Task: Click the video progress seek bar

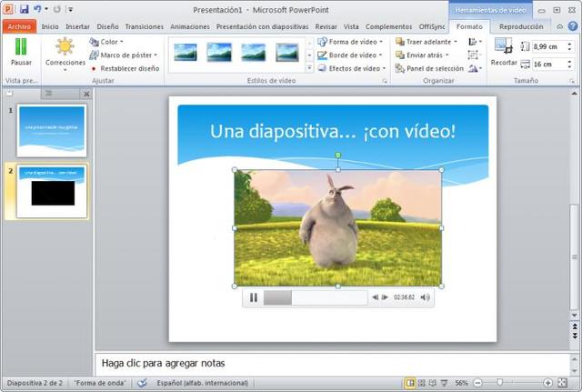Action: pos(316,297)
